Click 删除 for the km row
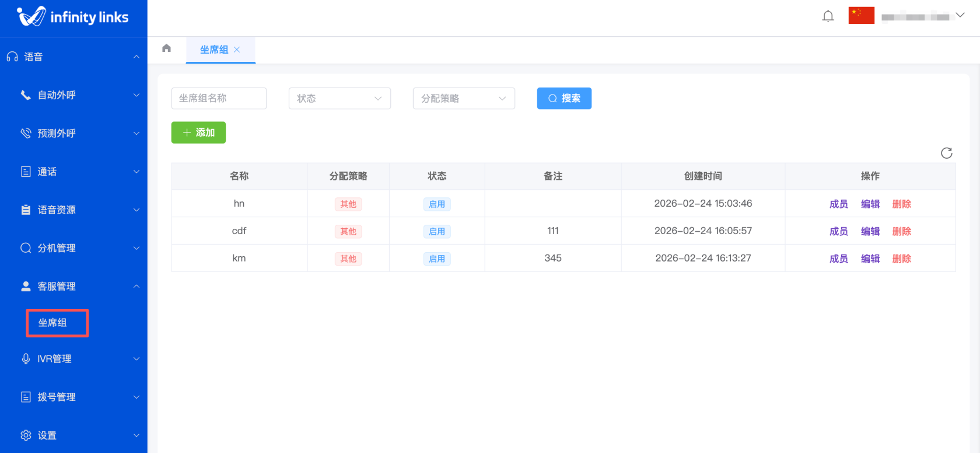The image size is (980, 453). [901, 259]
